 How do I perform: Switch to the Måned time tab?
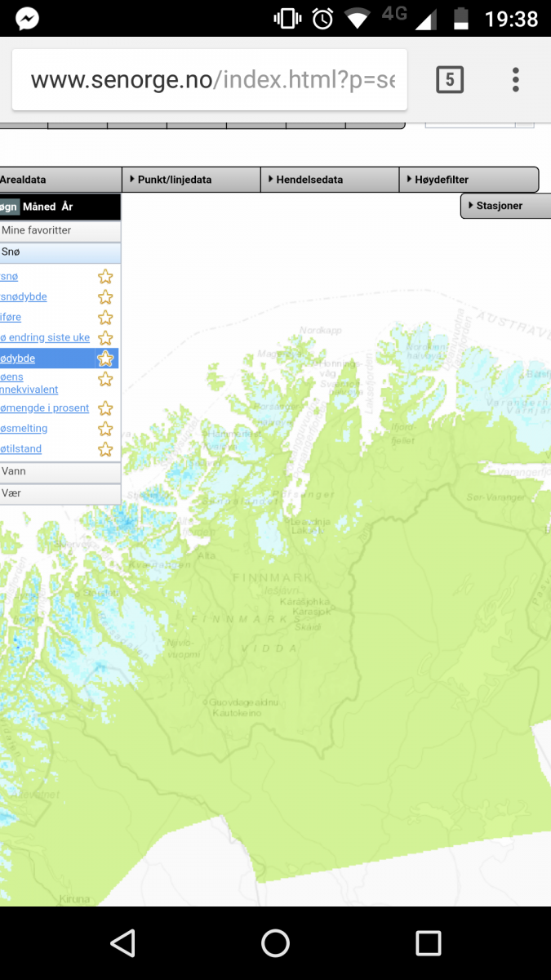(x=39, y=207)
